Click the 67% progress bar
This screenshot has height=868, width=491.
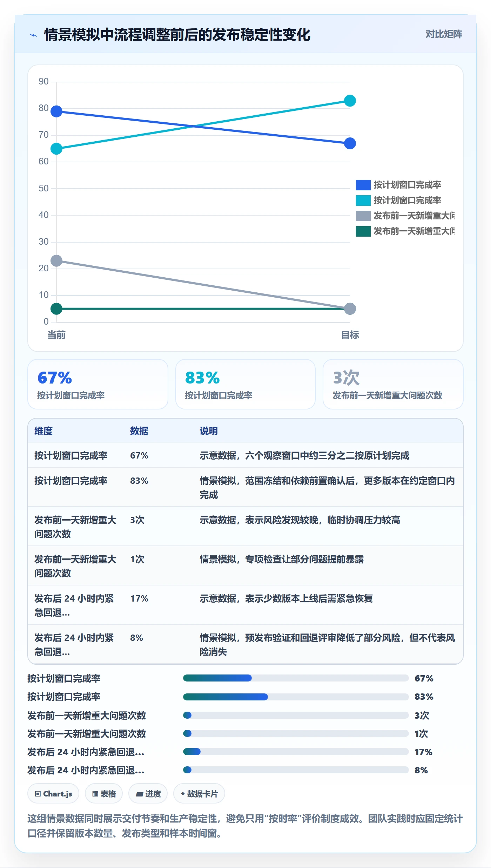296,678
